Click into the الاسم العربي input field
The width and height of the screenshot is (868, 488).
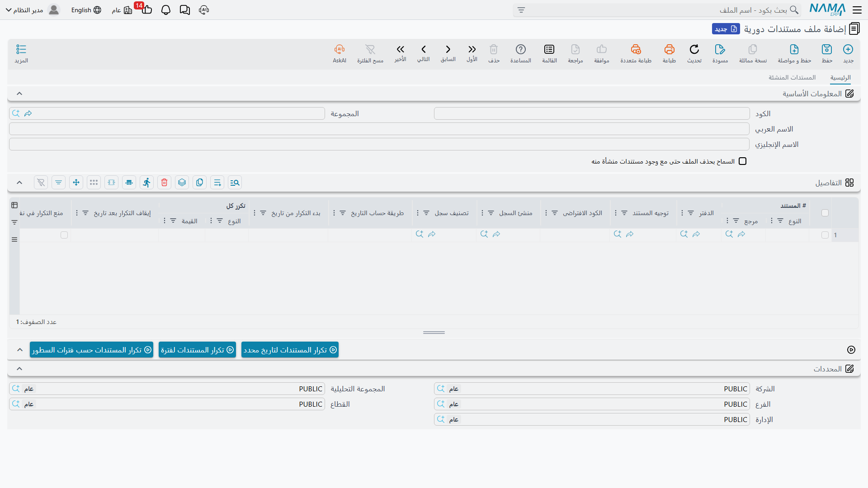(379, 129)
